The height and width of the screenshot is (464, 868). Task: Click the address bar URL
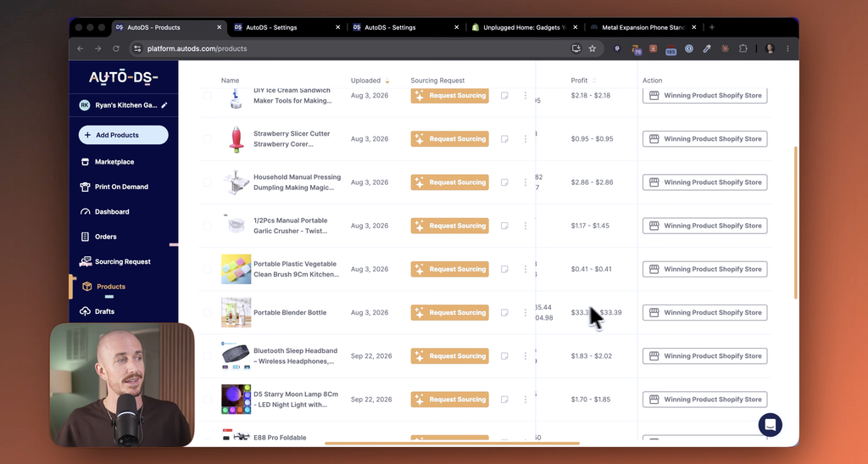tap(197, 48)
